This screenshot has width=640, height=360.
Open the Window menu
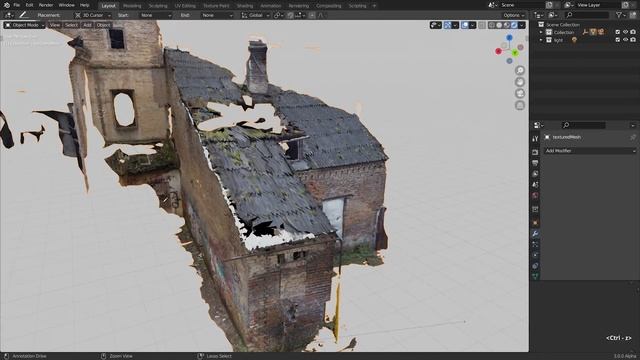(x=67, y=5)
